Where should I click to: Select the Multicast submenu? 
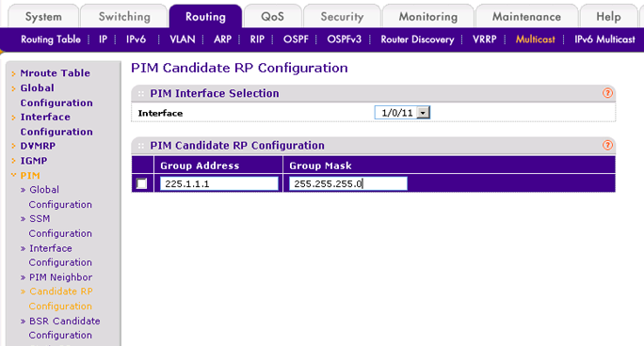535,39
